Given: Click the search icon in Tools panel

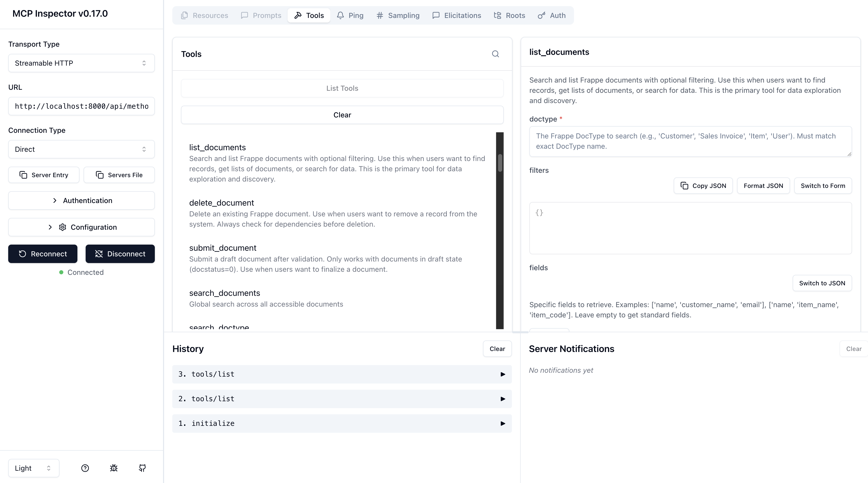Looking at the screenshot, I should click(x=495, y=54).
